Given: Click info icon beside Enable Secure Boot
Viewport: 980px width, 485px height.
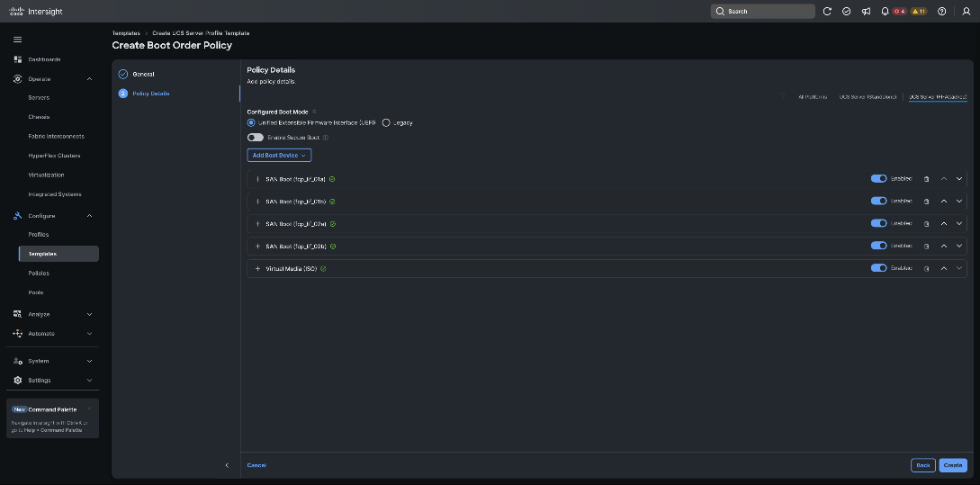Looking at the screenshot, I should pyautogui.click(x=326, y=138).
